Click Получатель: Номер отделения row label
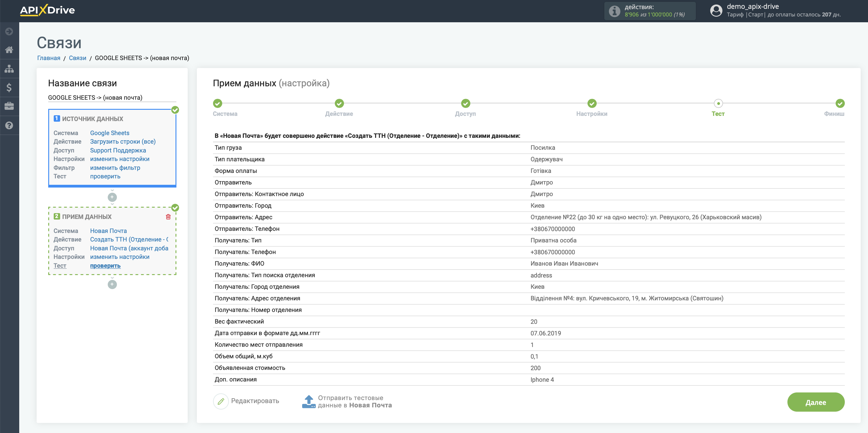Viewport: 868px width, 433px height. tap(258, 310)
